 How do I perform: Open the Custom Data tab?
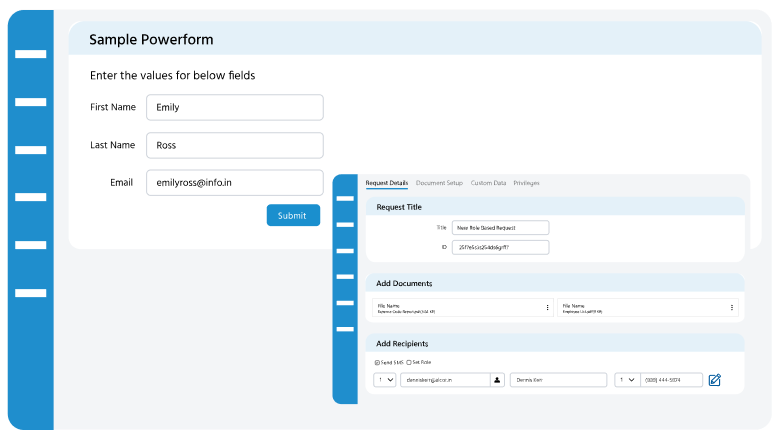click(x=488, y=183)
